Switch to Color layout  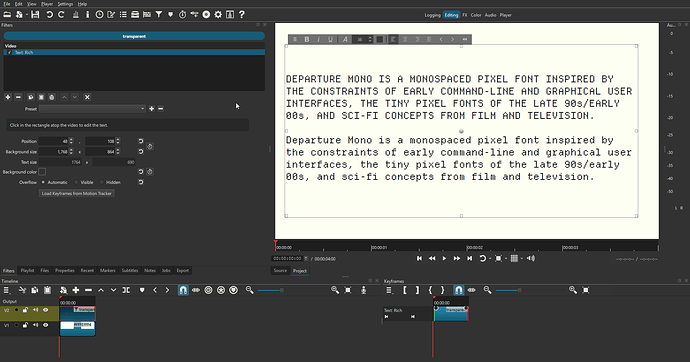(x=476, y=15)
